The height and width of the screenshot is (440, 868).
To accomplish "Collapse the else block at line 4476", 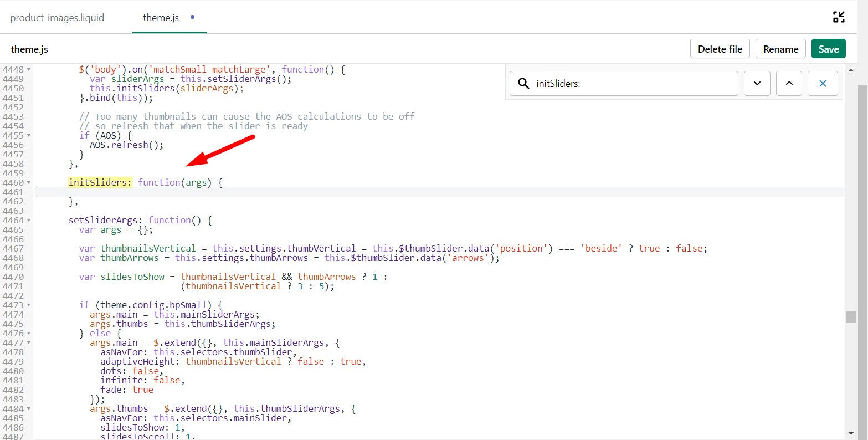I will (x=29, y=334).
